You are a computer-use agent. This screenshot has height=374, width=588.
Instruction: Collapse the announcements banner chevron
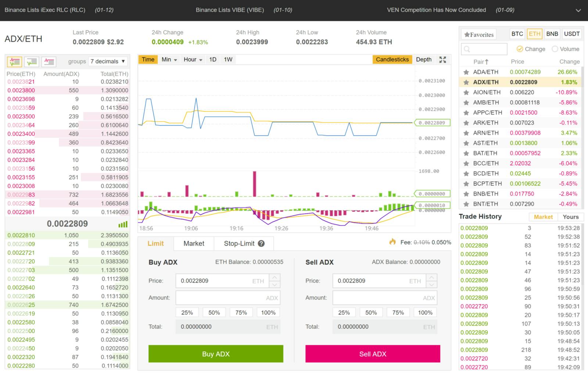point(578,10)
